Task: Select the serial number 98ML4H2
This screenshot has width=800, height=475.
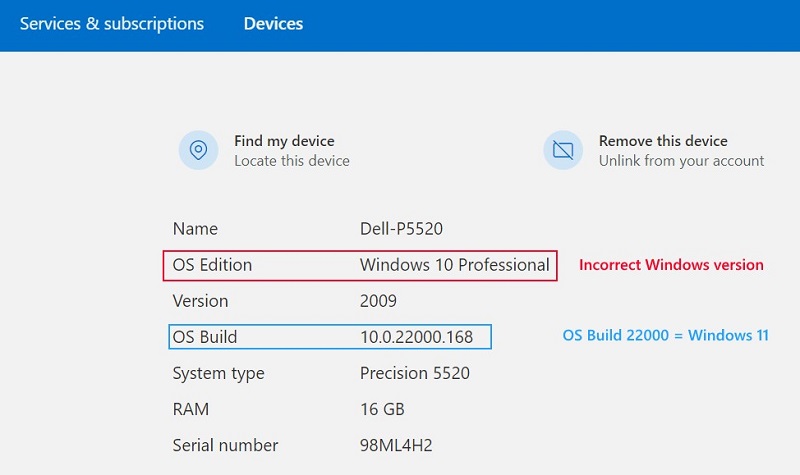Action: (394, 445)
